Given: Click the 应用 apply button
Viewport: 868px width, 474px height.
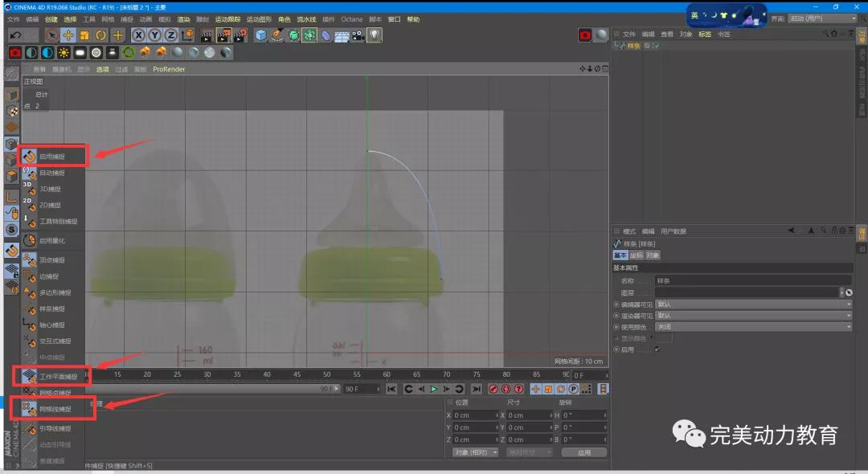Looking at the screenshot, I should (584, 452).
